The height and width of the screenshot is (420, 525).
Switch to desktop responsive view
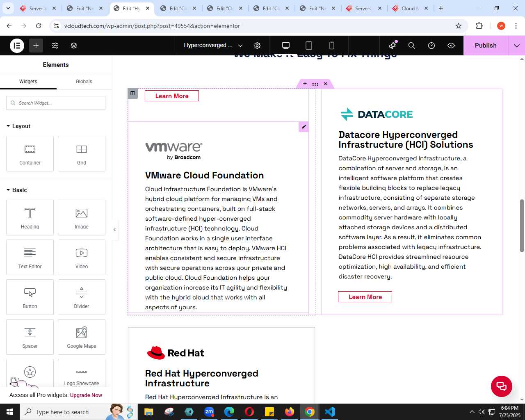point(286,46)
